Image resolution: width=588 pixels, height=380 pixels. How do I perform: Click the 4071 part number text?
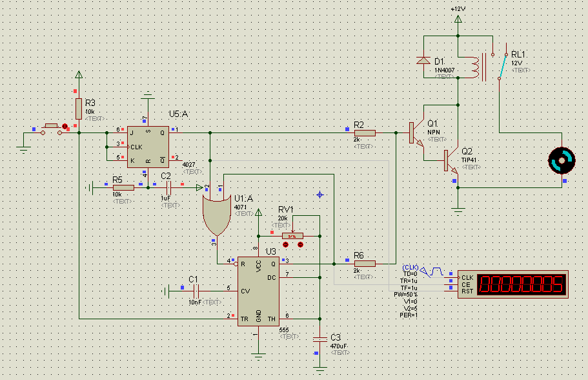[240, 207]
